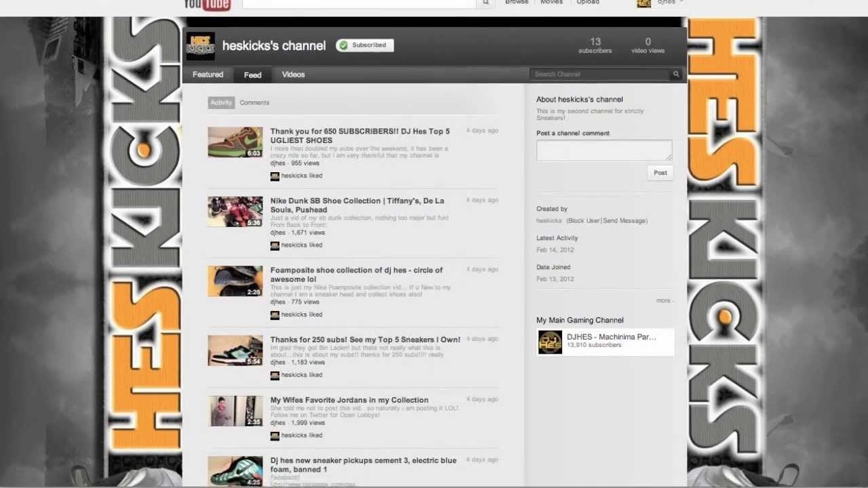Screen dimensions: 868x488
Task: Click 'heskicks's channel' title text
Action: [274, 46]
